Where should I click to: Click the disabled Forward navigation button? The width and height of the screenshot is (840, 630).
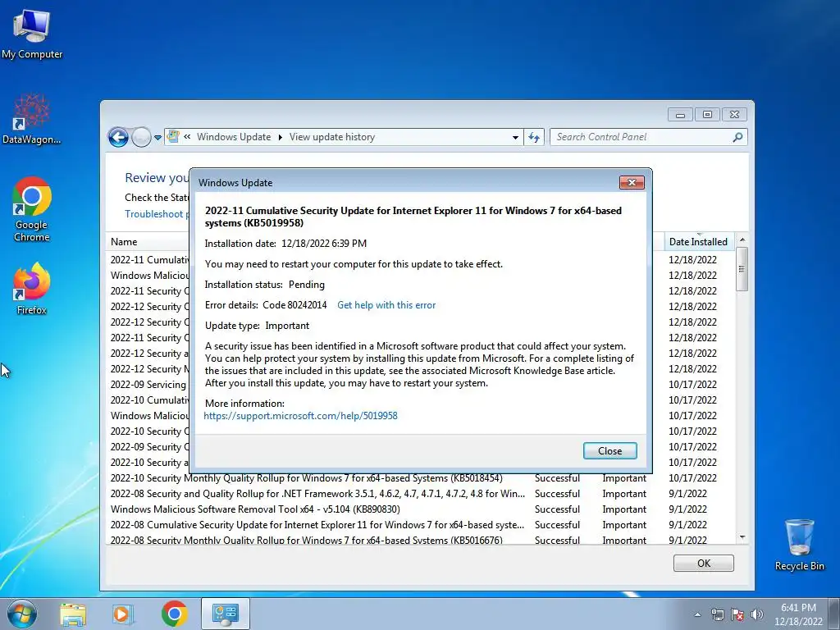[141, 137]
